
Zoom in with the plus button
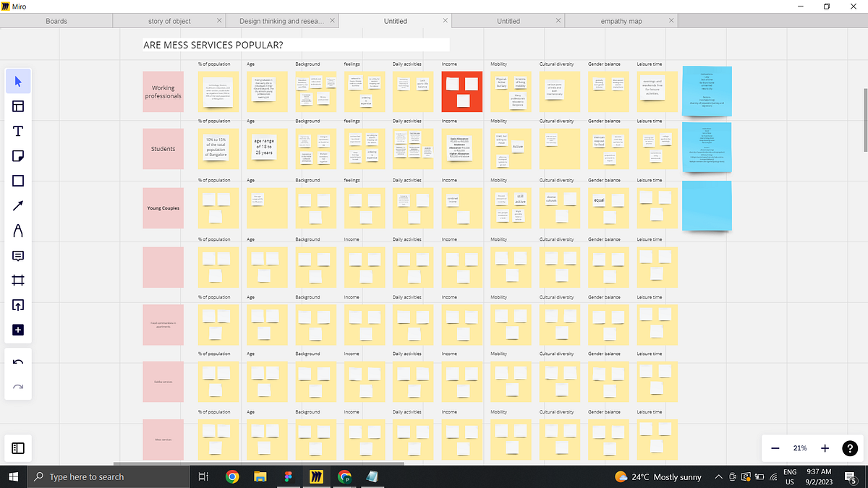click(x=825, y=448)
